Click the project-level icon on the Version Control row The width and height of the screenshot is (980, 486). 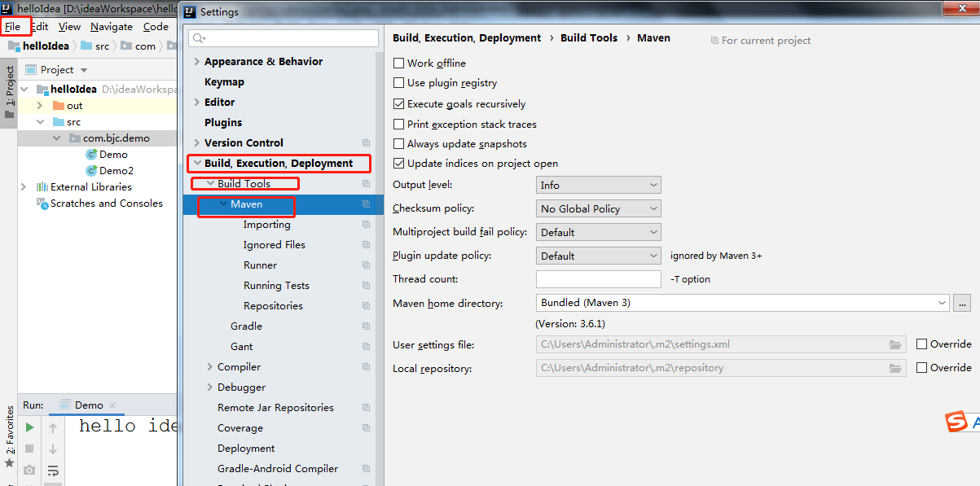[367, 143]
